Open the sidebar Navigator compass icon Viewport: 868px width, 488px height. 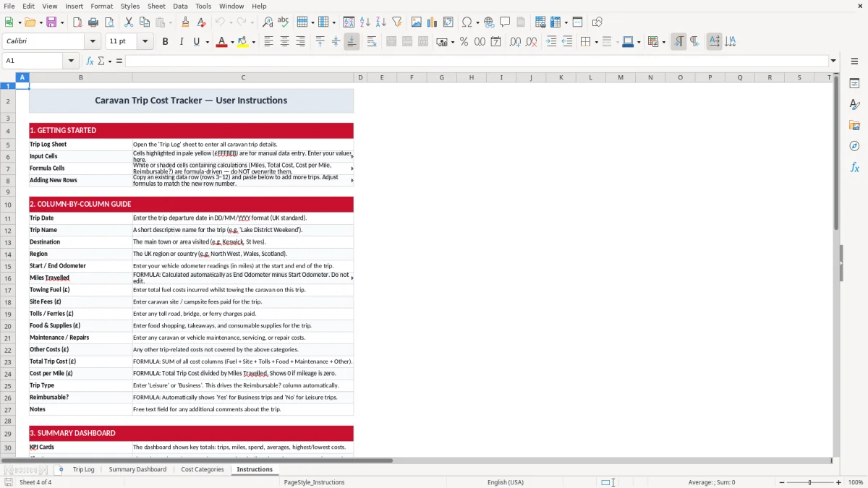tap(854, 146)
